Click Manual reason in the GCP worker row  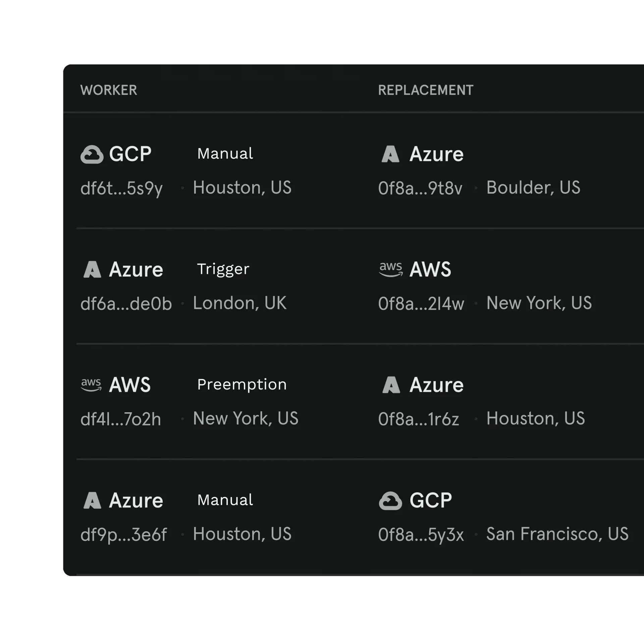coord(225,154)
